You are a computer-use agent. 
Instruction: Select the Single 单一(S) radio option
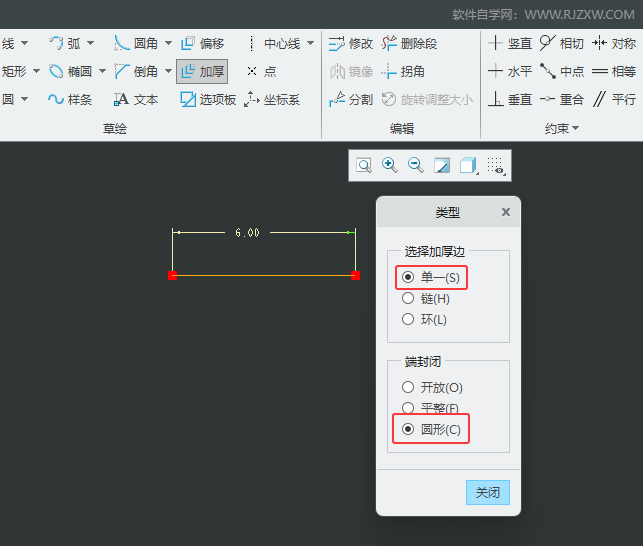click(x=431, y=277)
